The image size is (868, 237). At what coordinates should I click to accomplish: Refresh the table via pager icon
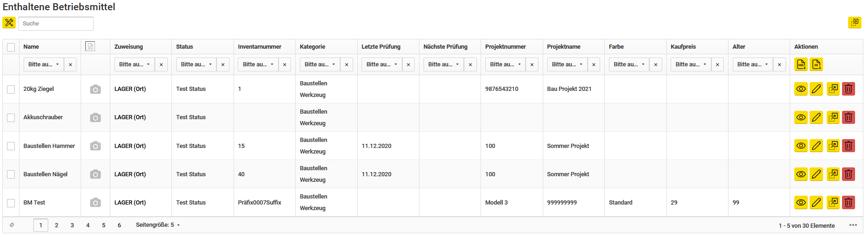[12, 225]
